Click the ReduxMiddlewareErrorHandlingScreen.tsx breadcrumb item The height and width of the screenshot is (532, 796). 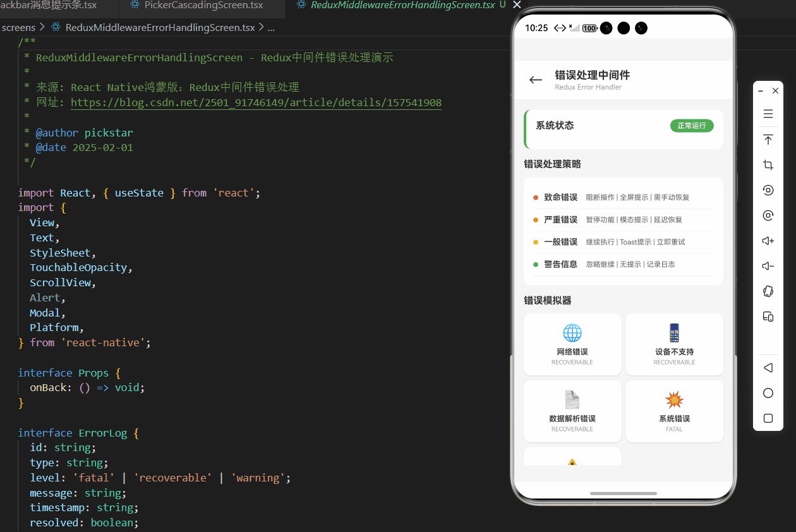coord(160,27)
